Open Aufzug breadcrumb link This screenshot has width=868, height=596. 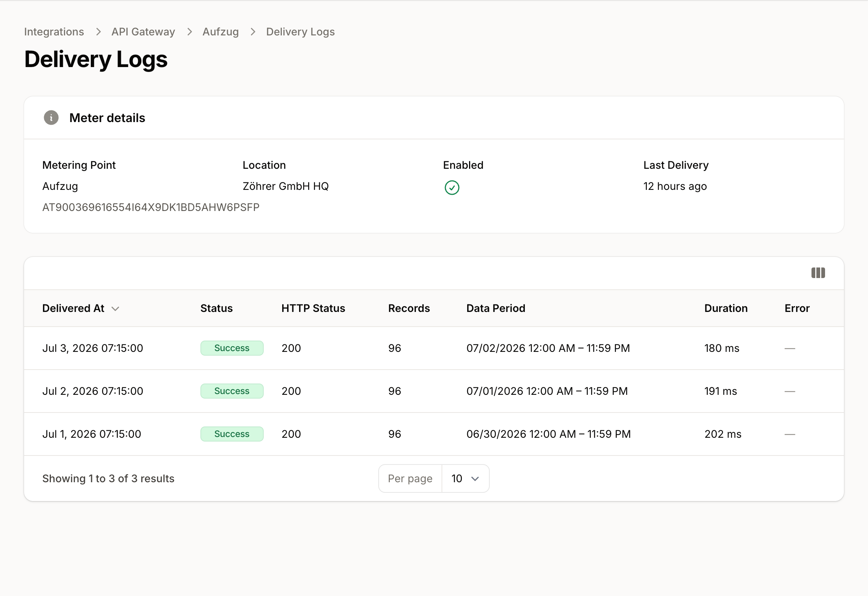click(x=220, y=32)
